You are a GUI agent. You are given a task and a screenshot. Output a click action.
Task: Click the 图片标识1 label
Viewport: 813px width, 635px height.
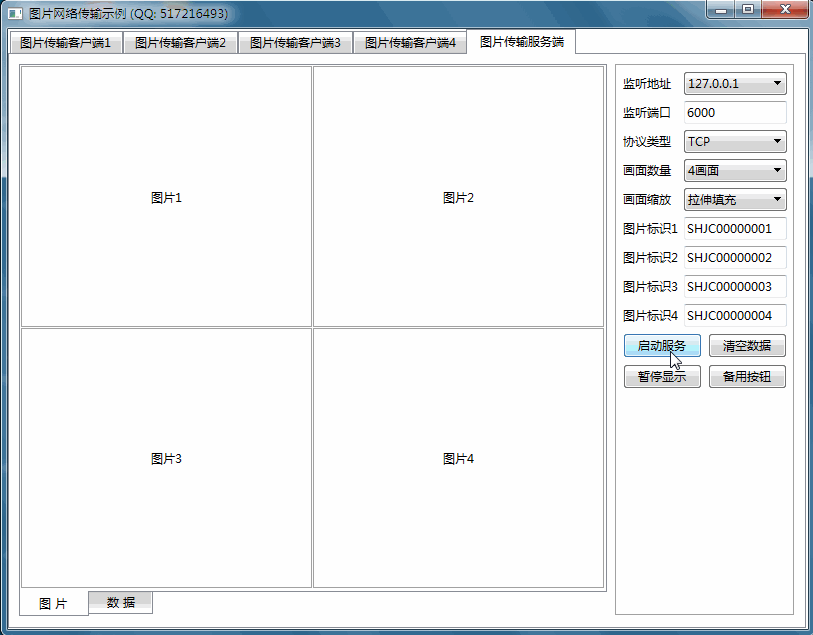(x=650, y=229)
